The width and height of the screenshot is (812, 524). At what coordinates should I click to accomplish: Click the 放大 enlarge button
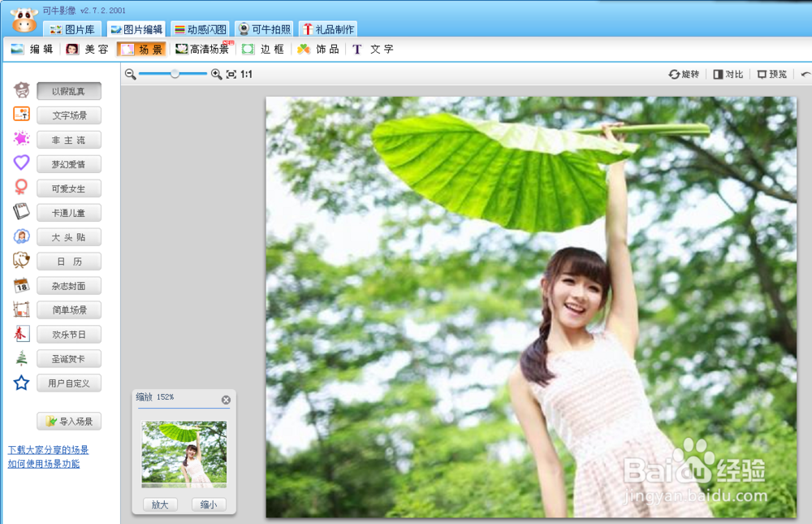(x=160, y=505)
